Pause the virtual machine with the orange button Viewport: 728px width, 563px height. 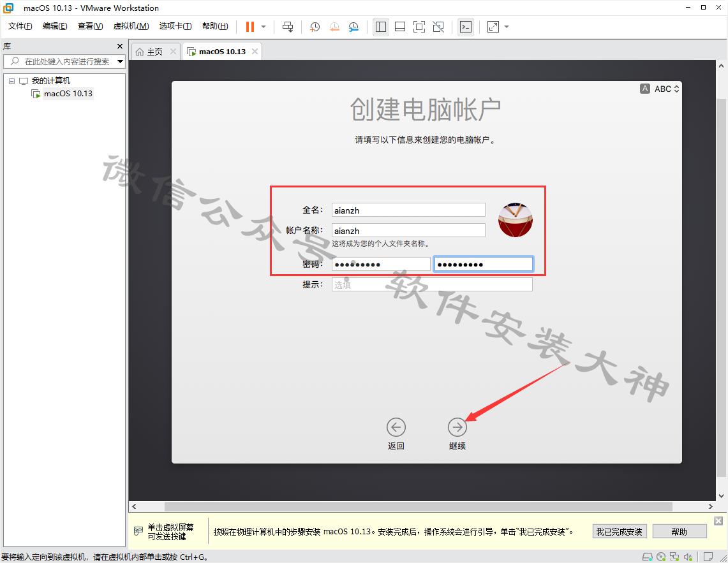point(249,27)
